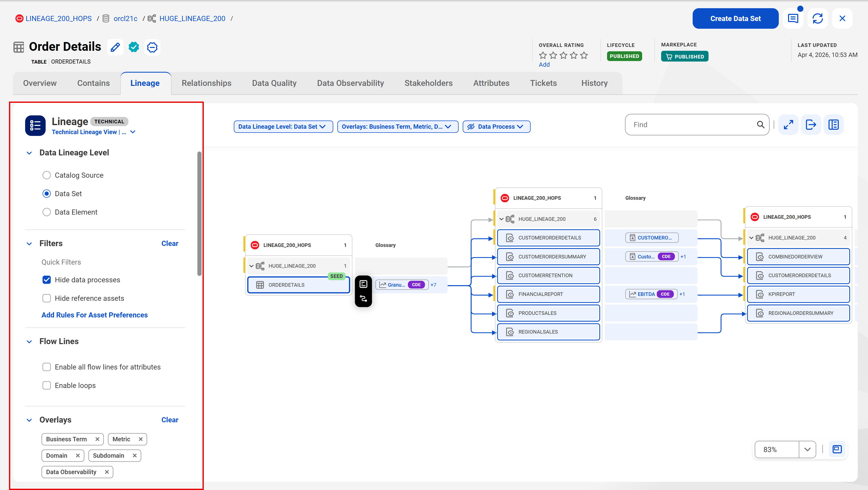Toggle the side panel layout icon
Image resolution: width=868 pixels, height=490 pixels.
coord(834,125)
